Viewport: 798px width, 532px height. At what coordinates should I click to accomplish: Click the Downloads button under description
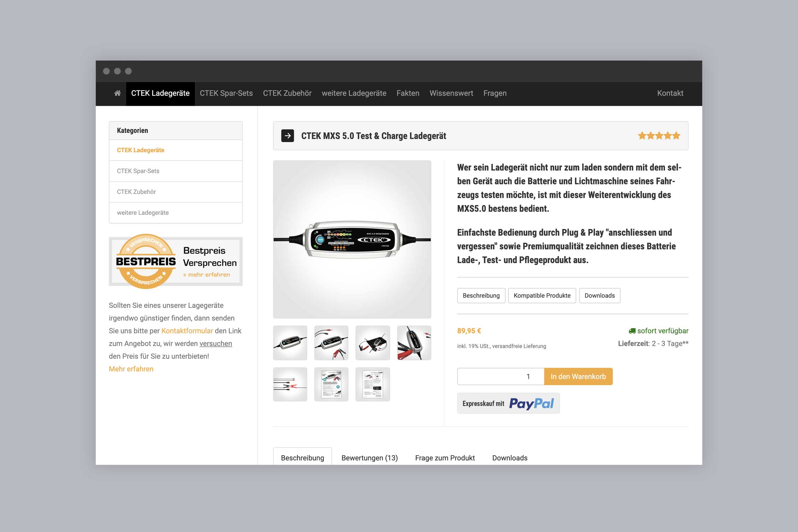point(599,296)
